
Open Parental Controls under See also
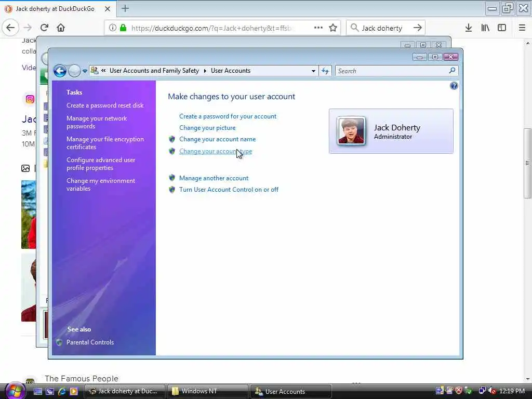click(x=90, y=342)
